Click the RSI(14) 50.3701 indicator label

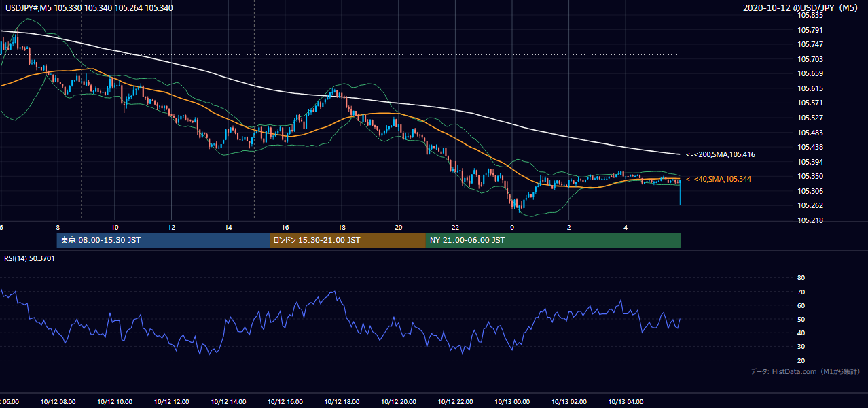(30, 258)
